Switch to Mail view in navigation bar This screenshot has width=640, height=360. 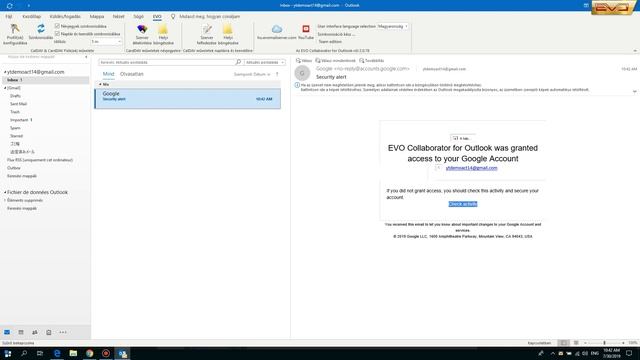click(7, 332)
